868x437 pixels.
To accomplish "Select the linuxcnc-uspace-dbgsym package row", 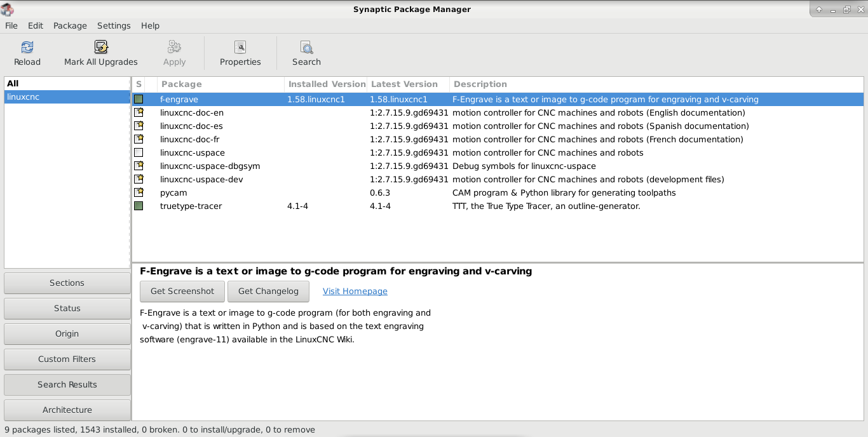I will coord(498,166).
